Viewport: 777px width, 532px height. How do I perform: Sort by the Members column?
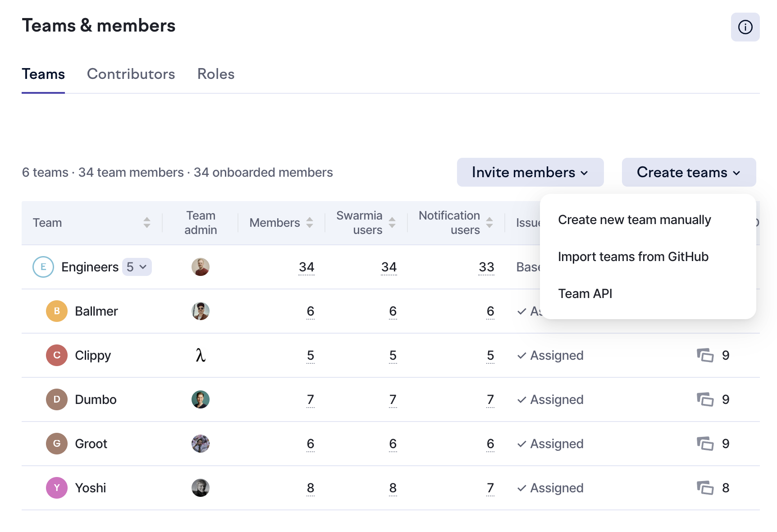coord(309,223)
